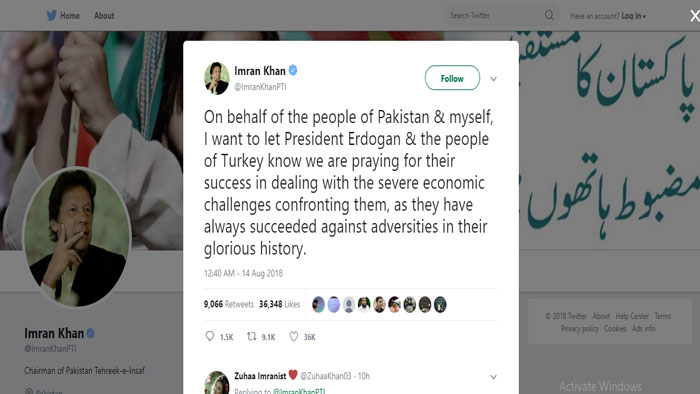
Task: Click the search magnifier icon
Action: click(x=549, y=15)
